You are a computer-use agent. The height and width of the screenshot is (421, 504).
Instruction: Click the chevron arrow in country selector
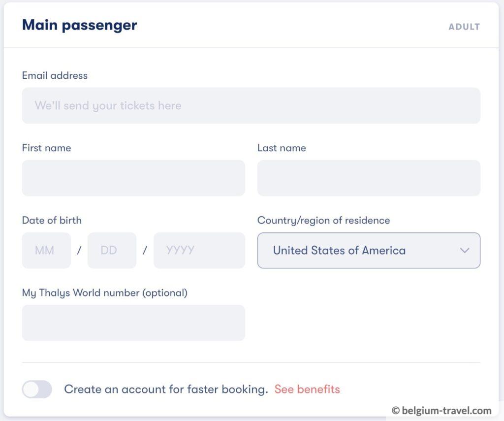464,250
